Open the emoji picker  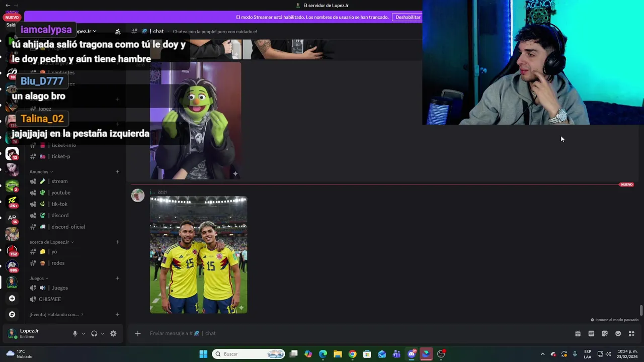coord(618,333)
